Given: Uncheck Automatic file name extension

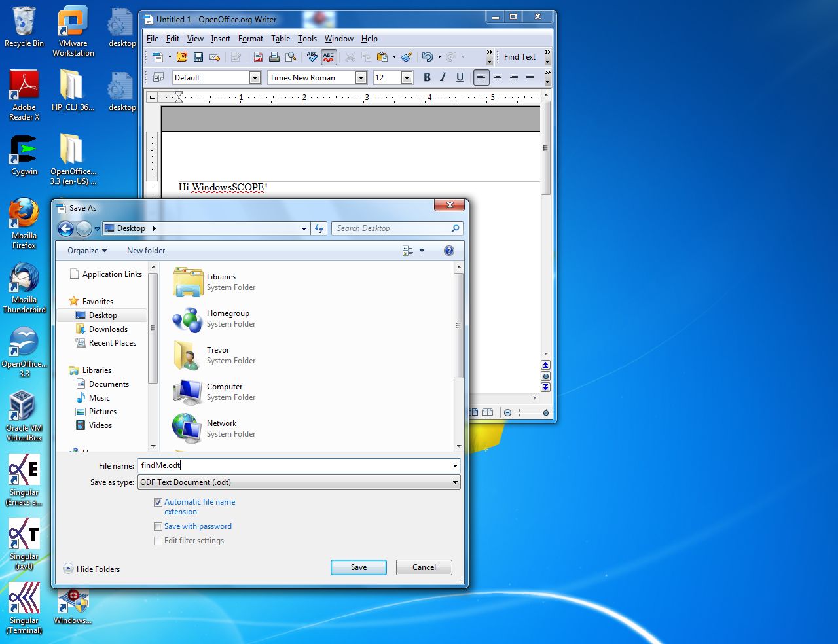Looking at the screenshot, I should pos(158,503).
